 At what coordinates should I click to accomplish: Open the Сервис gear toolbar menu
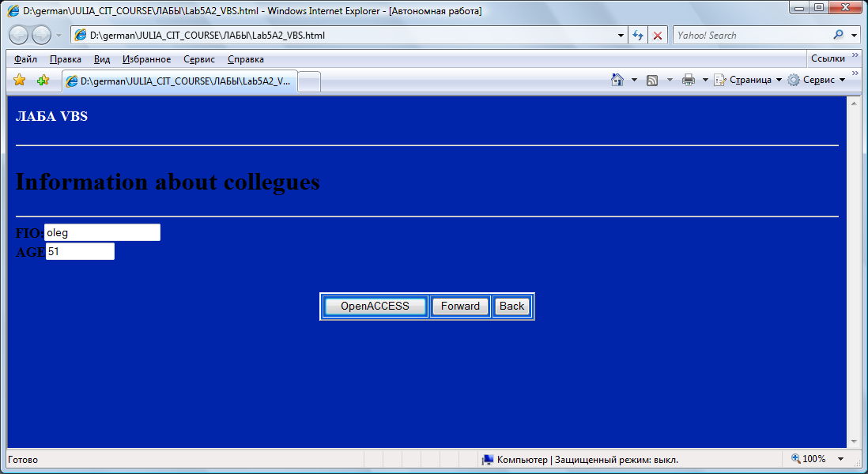(x=817, y=81)
